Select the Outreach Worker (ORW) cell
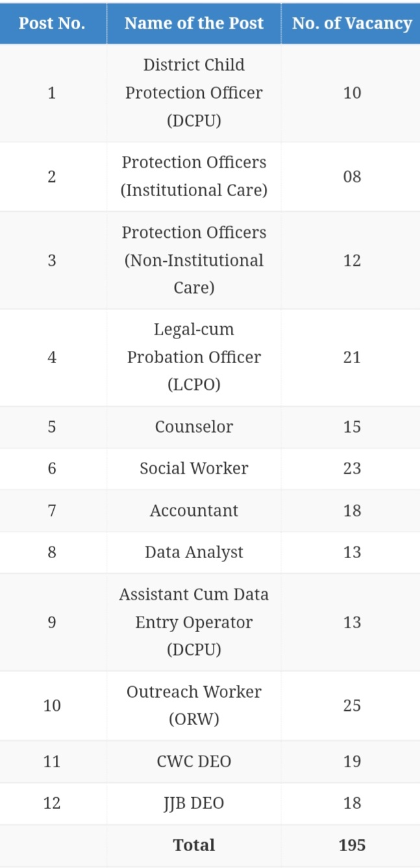The width and height of the screenshot is (420, 868). point(193,706)
